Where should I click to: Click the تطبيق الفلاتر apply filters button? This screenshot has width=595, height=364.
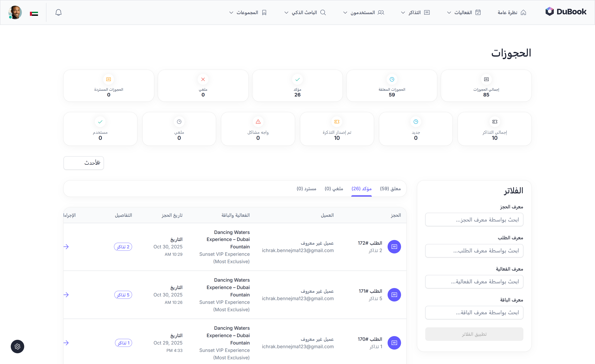pyautogui.click(x=474, y=334)
